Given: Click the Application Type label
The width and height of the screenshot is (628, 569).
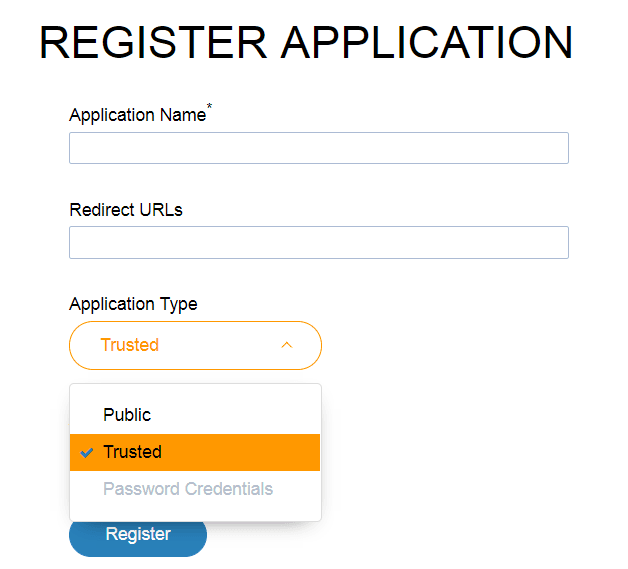Looking at the screenshot, I should [x=133, y=304].
